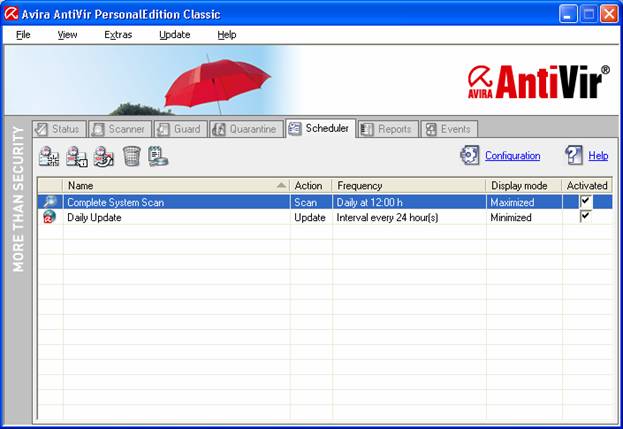Viewport: 623px width, 429px height.
Task: Delete job using the trash can icon
Action: (131, 156)
